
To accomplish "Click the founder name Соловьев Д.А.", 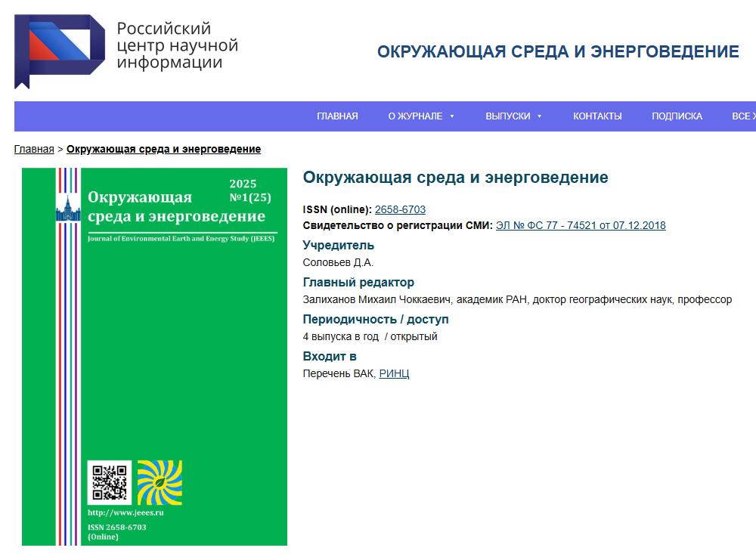I will point(338,262).
